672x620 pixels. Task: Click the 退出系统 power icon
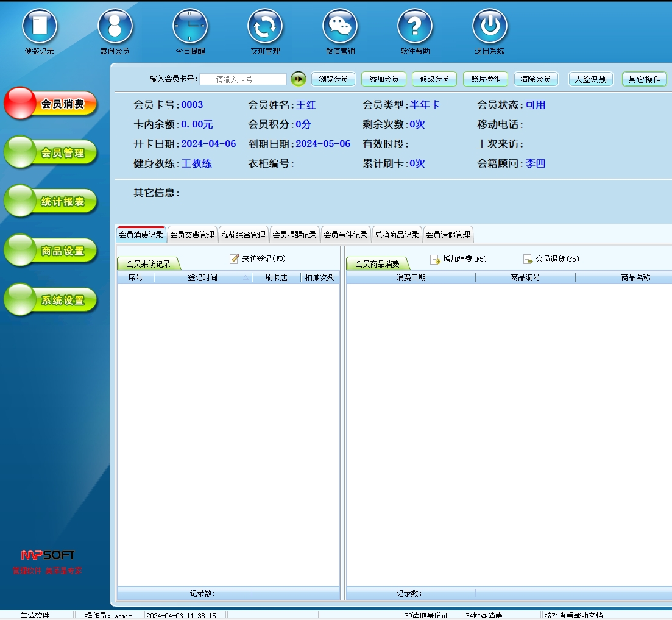click(490, 27)
